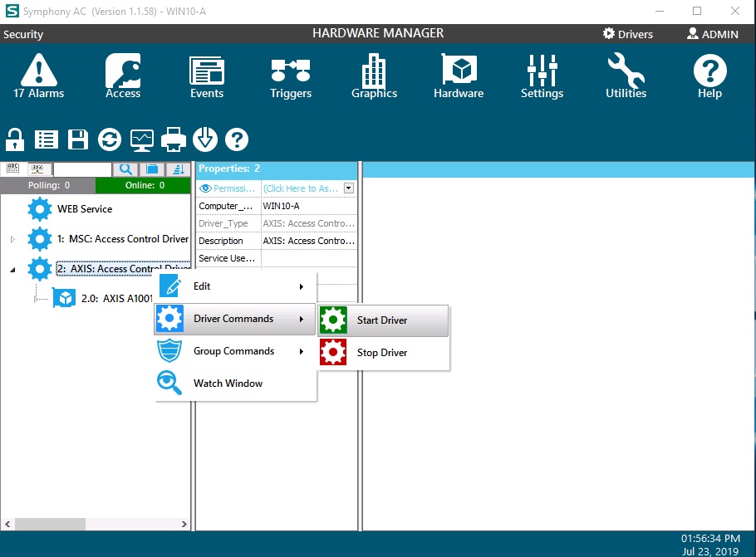
Task: Click the Properties: 2 panel header
Action: click(277, 169)
